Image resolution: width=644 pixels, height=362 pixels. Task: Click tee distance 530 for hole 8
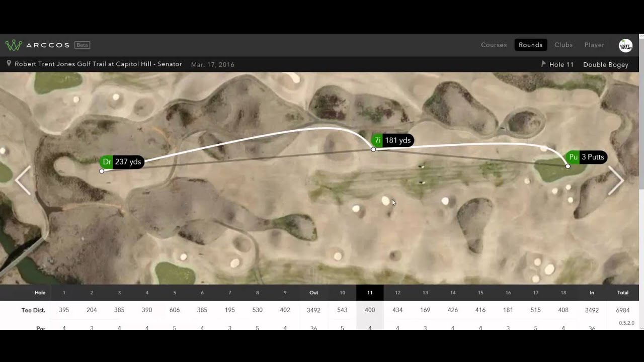coord(258,310)
